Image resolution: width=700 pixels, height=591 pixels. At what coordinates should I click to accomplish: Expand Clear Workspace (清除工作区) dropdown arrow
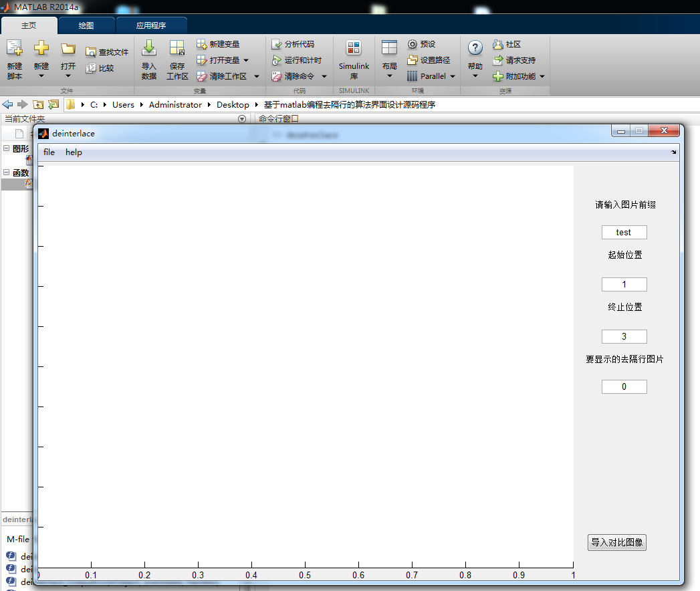(256, 76)
